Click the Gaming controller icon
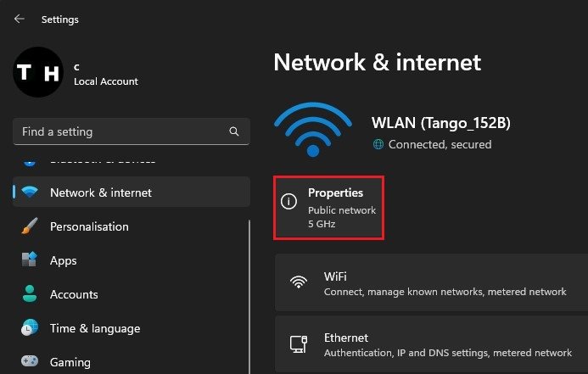588x374 pixels. [x=30, y=361]
